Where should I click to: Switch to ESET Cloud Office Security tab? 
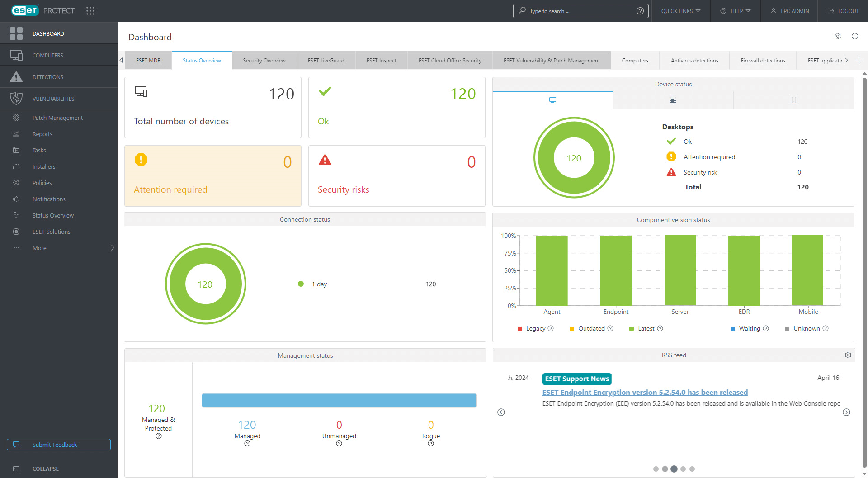click(450, 60)
